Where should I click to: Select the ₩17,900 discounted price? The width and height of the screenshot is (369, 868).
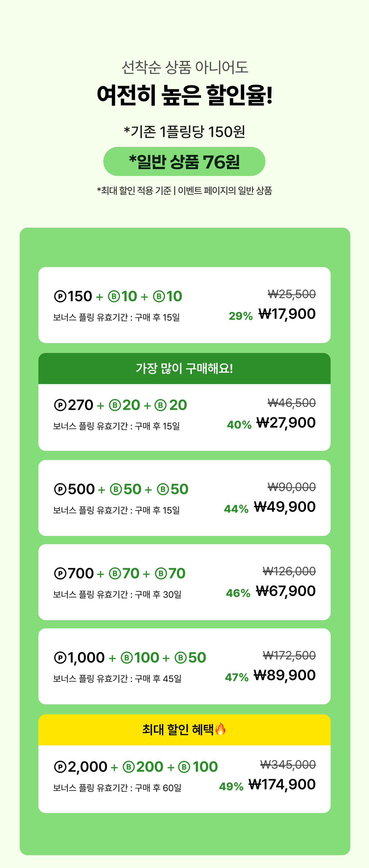287,314
